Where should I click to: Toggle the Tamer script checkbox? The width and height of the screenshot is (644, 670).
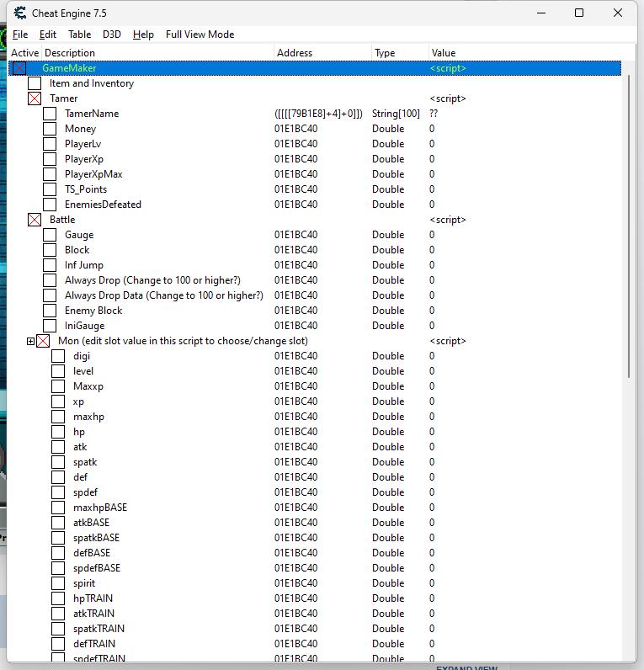point(35,98)
